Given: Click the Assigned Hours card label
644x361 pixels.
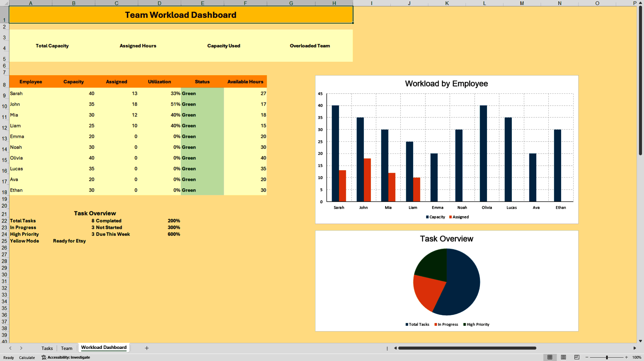Looking at the screenshot, I should pyautogui.click(x=138, y=46).
